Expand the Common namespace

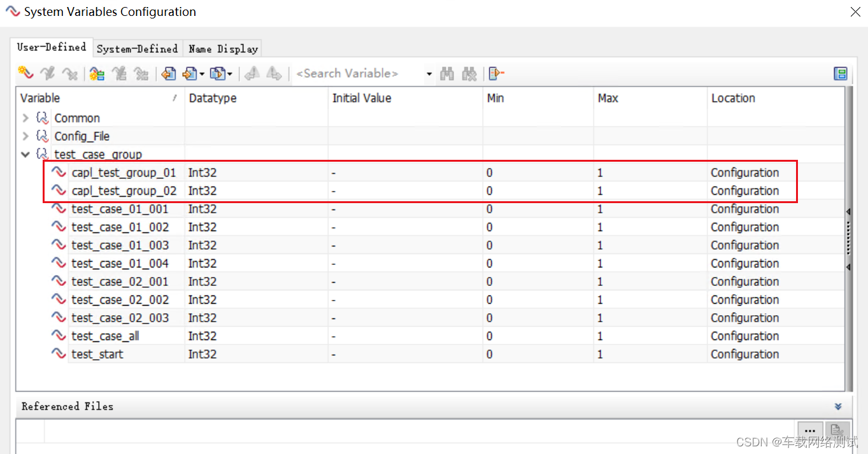(25, 118)
